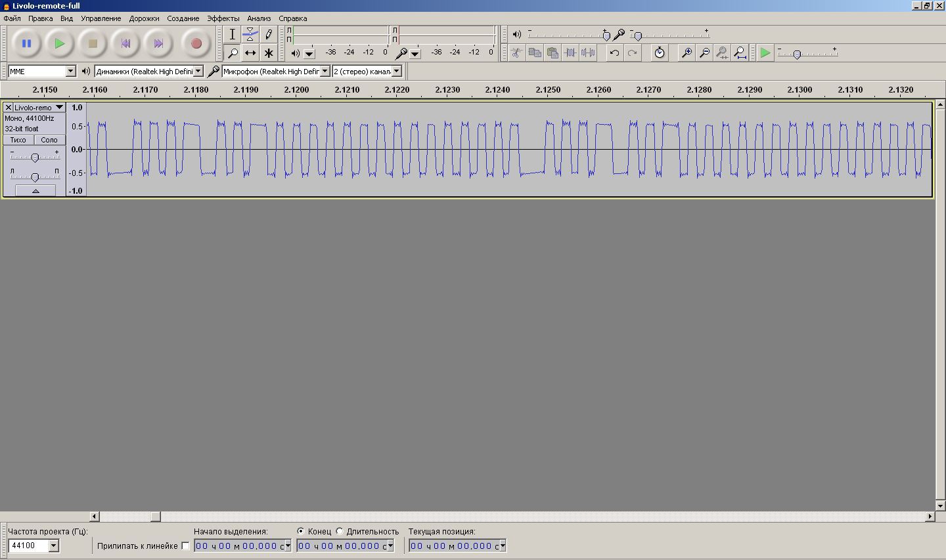Image resolution: width=946 pixels, height=560 pixels.
Task: Open the MME audio host dropdown
Action: [71, 71]
